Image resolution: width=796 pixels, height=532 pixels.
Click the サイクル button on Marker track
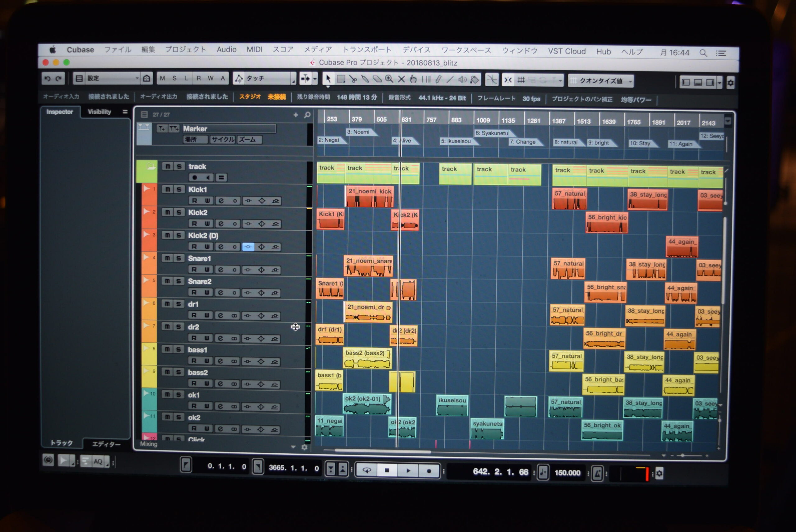223,139
